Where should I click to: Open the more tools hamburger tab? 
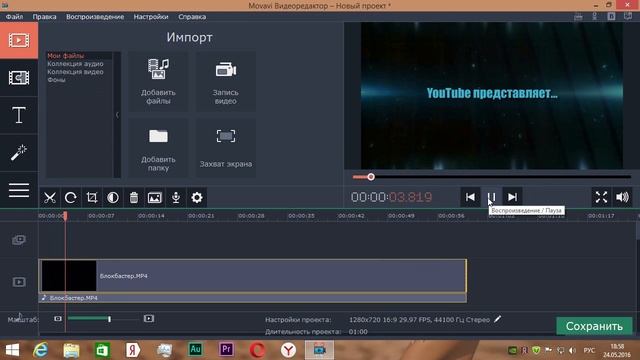(x=19, y=190)
